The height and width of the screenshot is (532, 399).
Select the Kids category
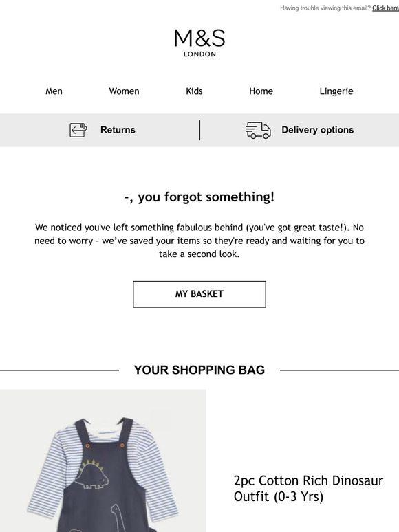point(194,91)
